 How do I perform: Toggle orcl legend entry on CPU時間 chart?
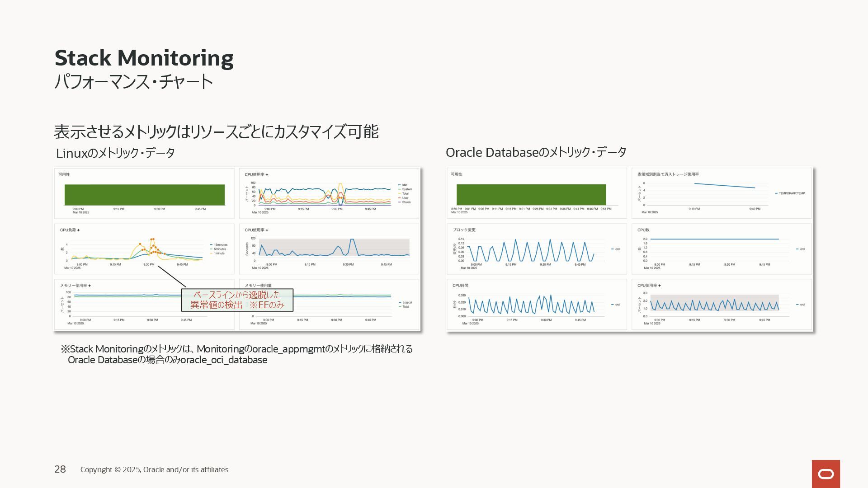pos(616,305)
